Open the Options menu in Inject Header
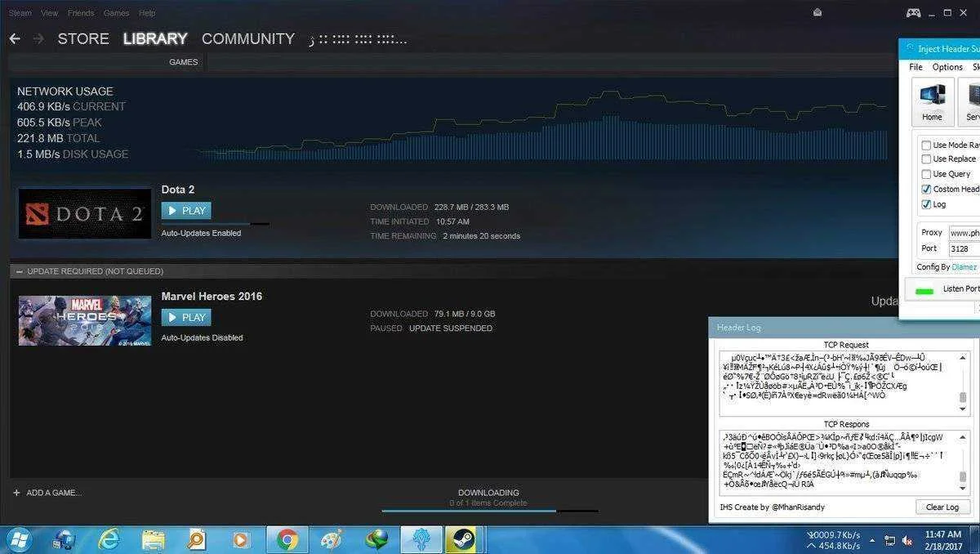This screenshot has height=554, width=980. point(947,67)
